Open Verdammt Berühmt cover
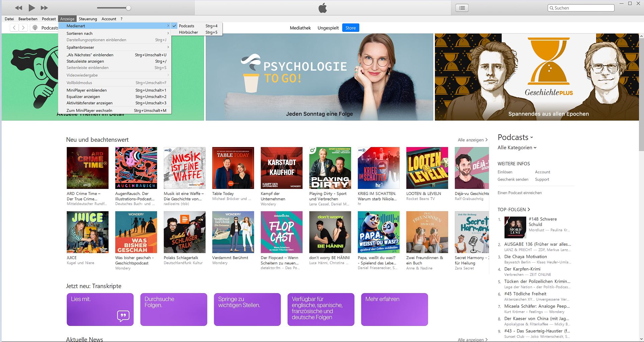 click(x=233, y=232)
